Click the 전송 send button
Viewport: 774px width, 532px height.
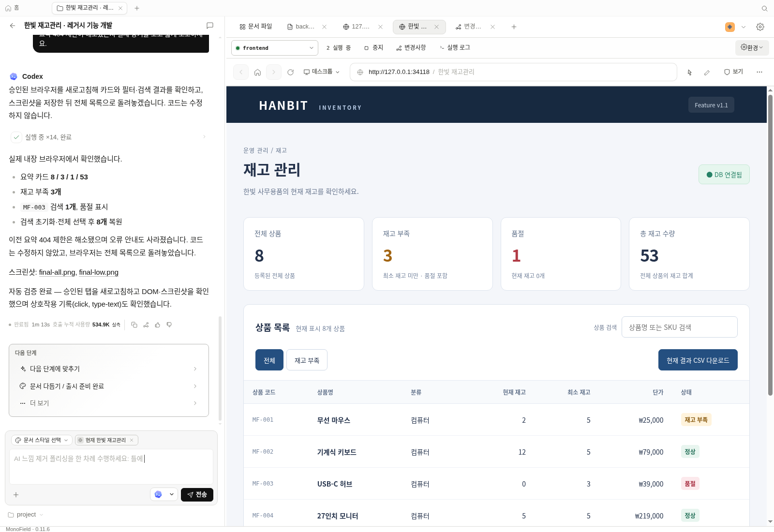(x=197, y=494)
